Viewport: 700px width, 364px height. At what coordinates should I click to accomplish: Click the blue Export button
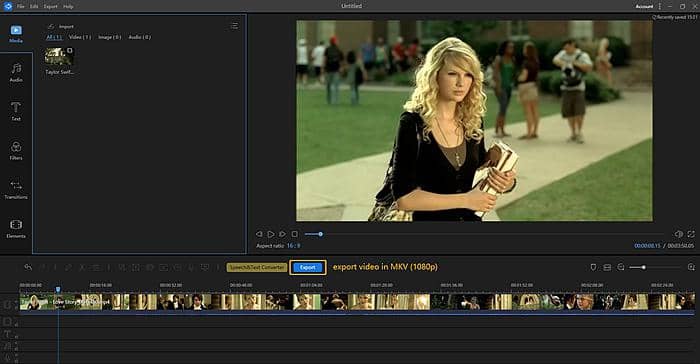[x=308, y=267]
